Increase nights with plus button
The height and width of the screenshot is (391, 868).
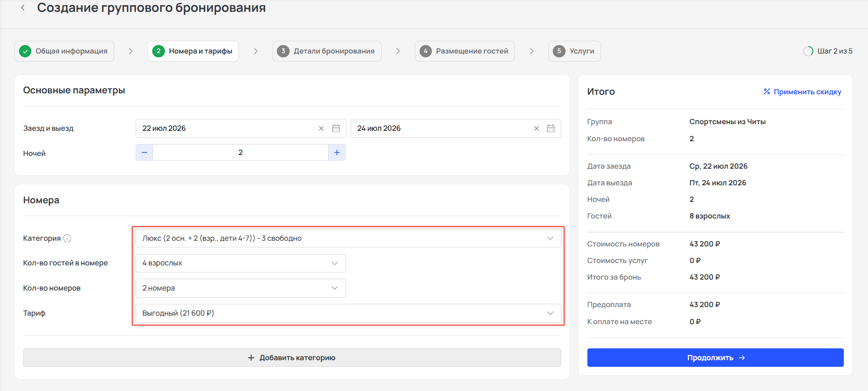coord(337,153)
